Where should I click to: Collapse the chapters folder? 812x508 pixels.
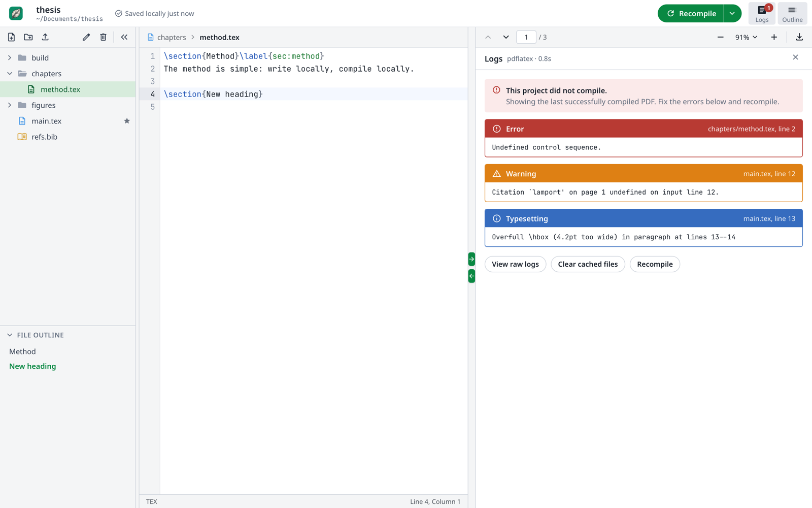pyautogui.click(x=10, y=74)
